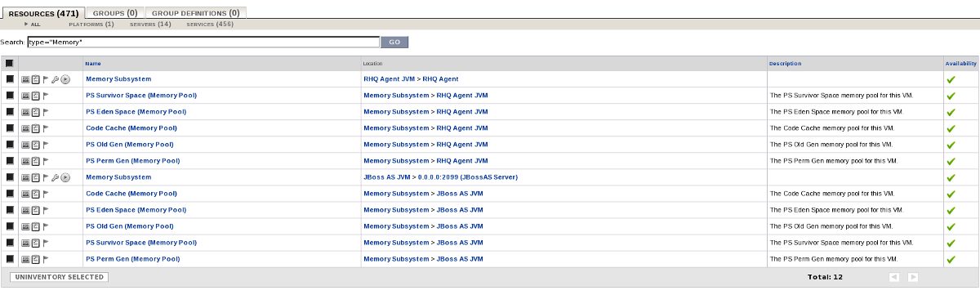
Task: Switch to the Group Definitions (0) tab
Action: click(x=196, y=13)
